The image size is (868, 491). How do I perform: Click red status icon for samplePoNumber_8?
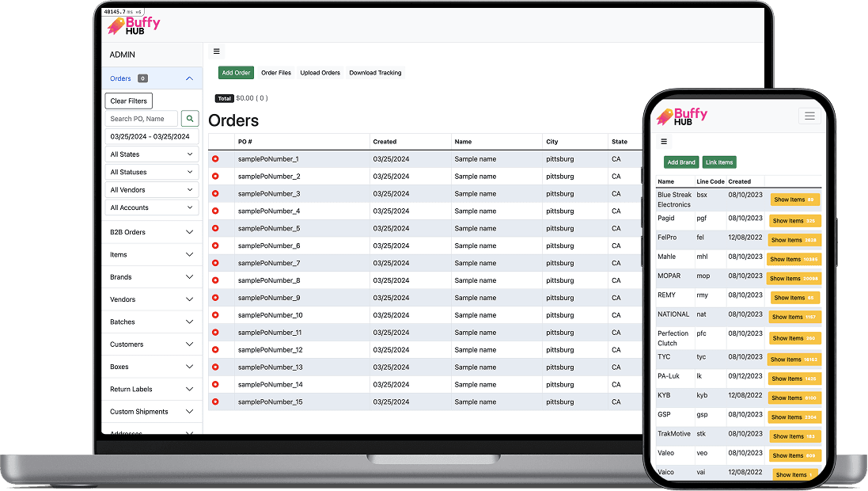[215, 280]
